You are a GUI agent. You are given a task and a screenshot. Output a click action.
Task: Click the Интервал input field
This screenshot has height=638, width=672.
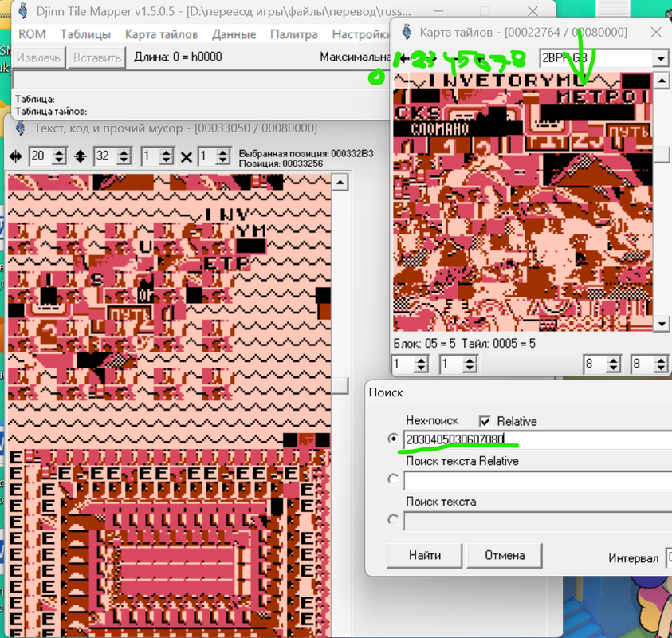(669, 557)
